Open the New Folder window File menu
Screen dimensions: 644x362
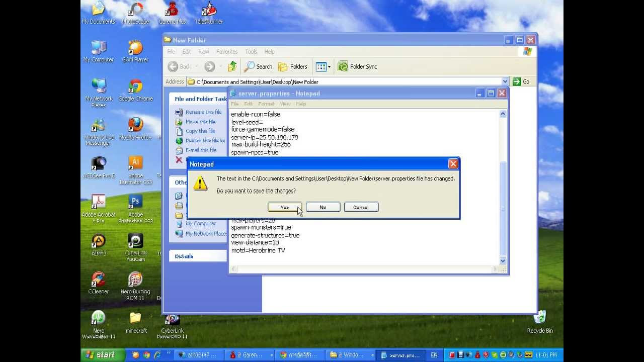[x=171, y=51]
